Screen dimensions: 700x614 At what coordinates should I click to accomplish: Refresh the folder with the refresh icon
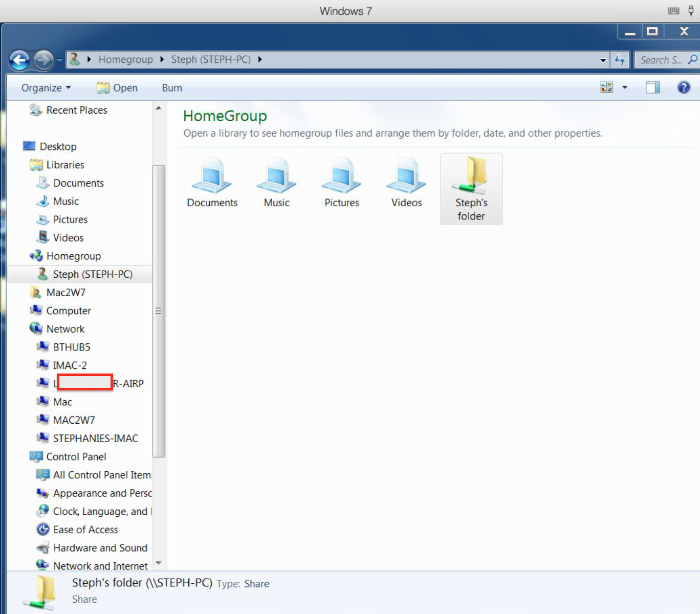tap(620, 60)
